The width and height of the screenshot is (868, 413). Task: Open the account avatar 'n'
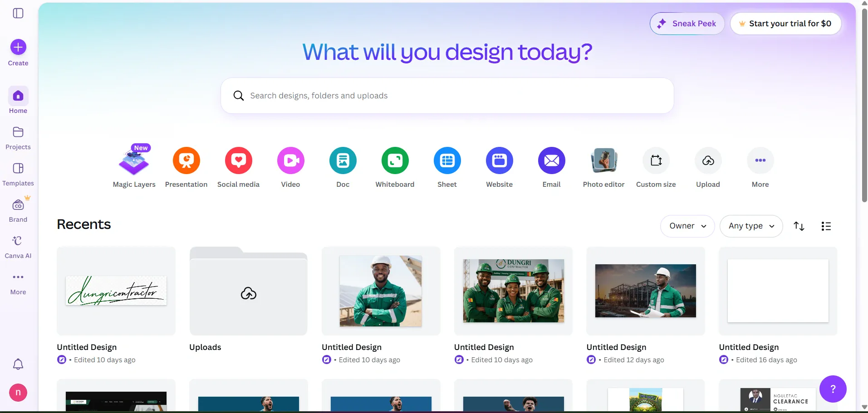tap(18, 393)
